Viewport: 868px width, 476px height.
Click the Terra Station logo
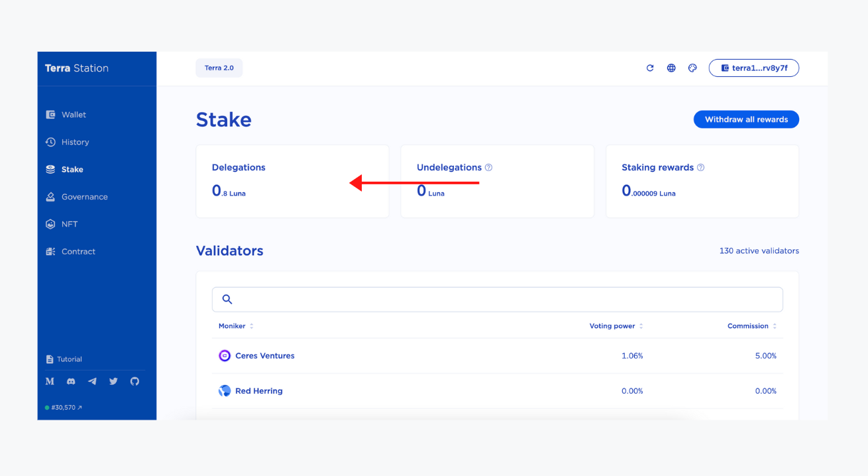(77, 68)
